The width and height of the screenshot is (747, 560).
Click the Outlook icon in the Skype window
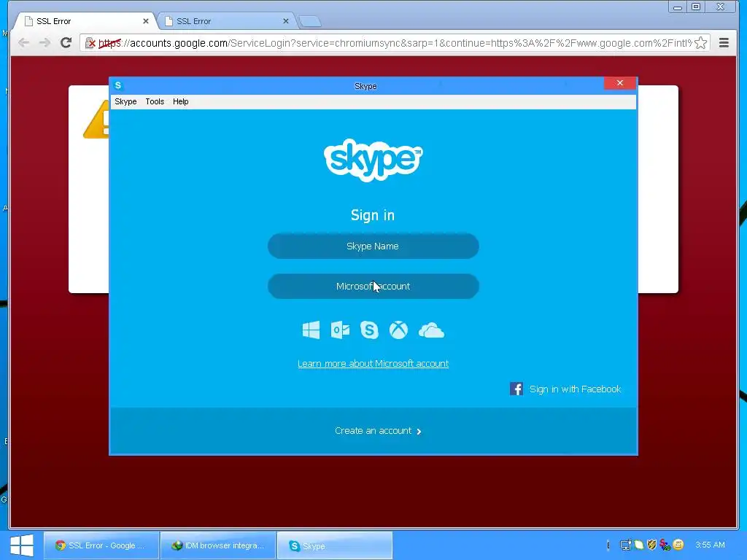coord(340,330)
